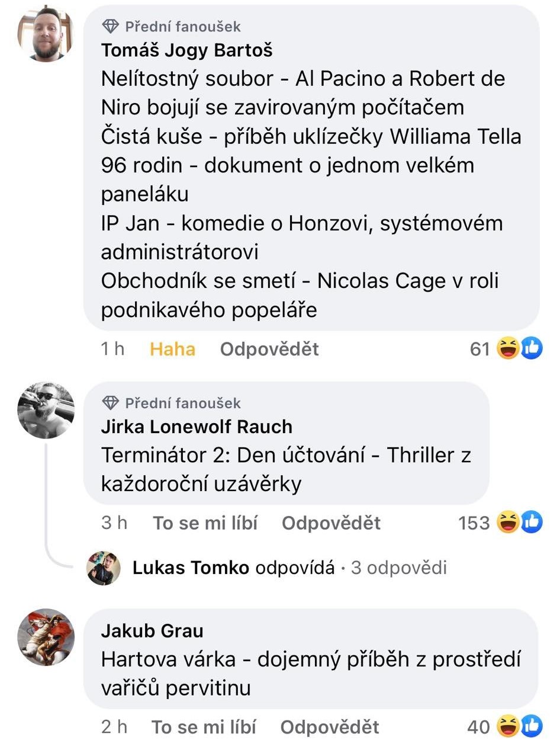Open Jakub Grau's Napoleon avatar

click(46, 637)
